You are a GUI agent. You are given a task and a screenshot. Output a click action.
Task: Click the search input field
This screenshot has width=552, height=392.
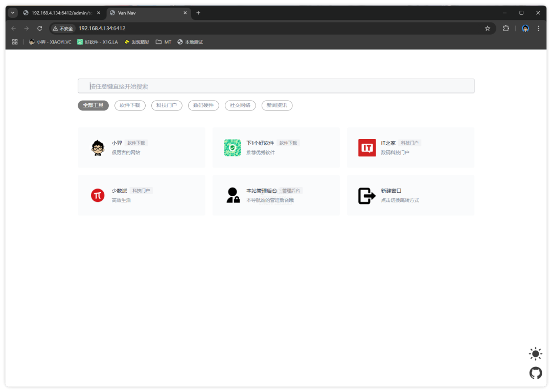(x=276, y=86)
